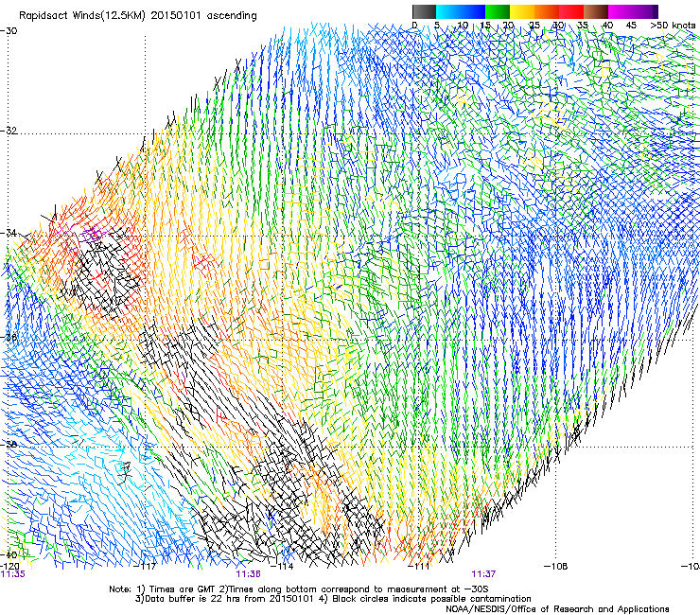Screen dimensions: 700x615
Task: Click the cyan-to-blue 5–15 knots legend gradient
Action: coord(461,11)
